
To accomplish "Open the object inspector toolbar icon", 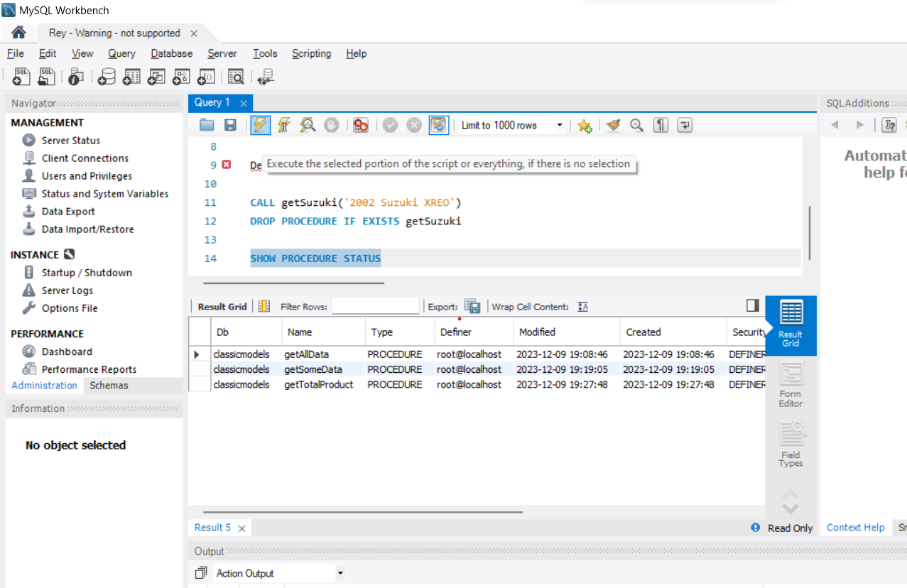I will pyautogui.click(x=76, y=77).
